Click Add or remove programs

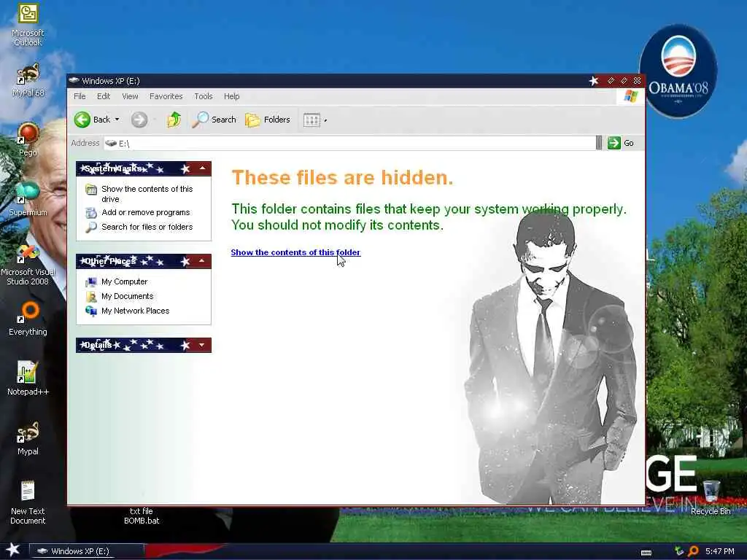click(145, 212)
